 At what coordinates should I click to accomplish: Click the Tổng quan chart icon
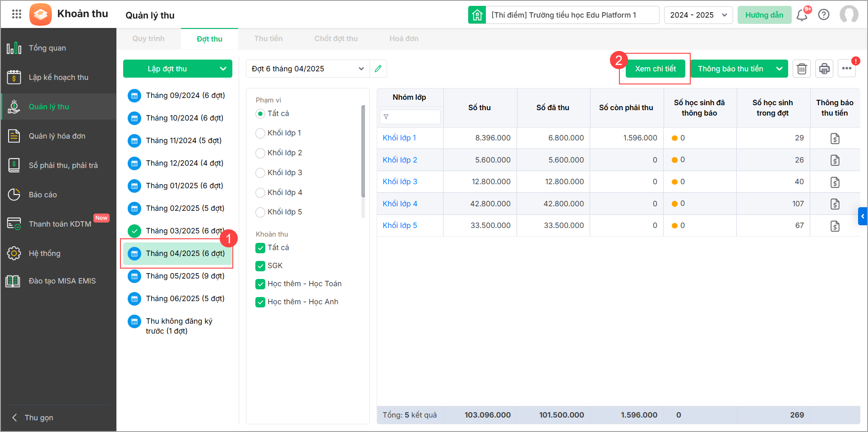tap(14, 48)
